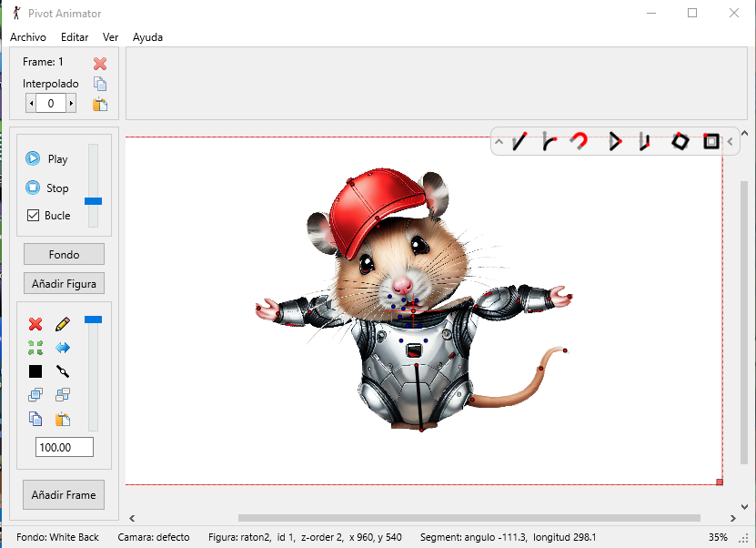The width and height of the screenshot is (756, 548).
Task: Toggle the Bucle loop checkbox
Action: tap(33, 215)
